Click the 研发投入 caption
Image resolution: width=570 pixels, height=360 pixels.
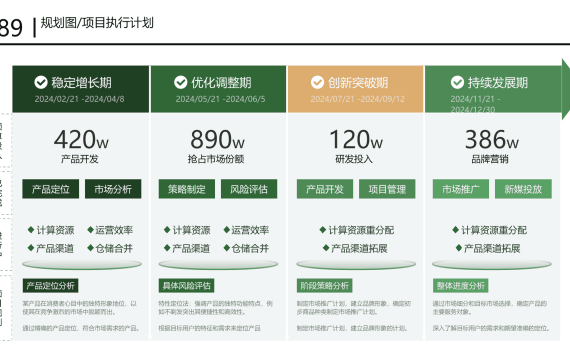coord(354,159)
